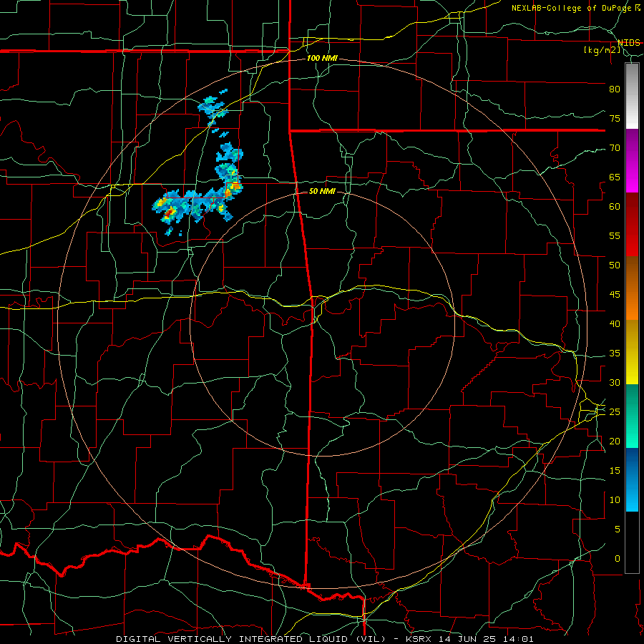Click scale value 35

pos(615,353)
